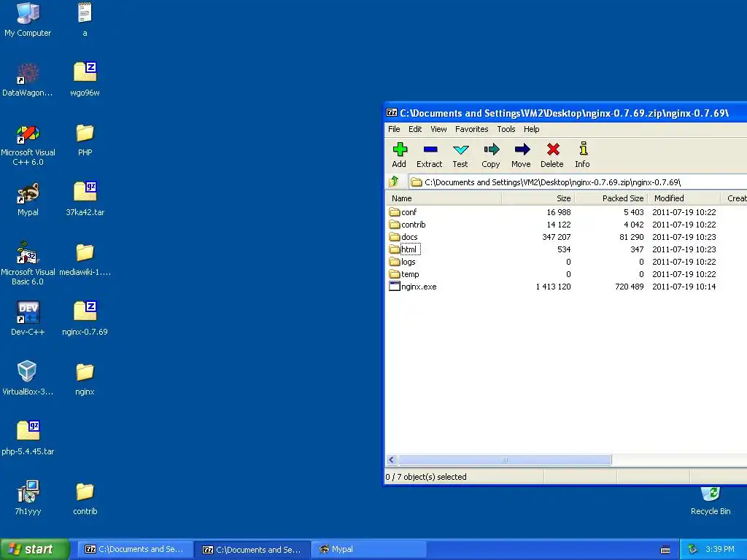The width and height of the screenshot is (747, 560).
Task: Select the wgo96w archive on desktop
Action: point(85,79)
